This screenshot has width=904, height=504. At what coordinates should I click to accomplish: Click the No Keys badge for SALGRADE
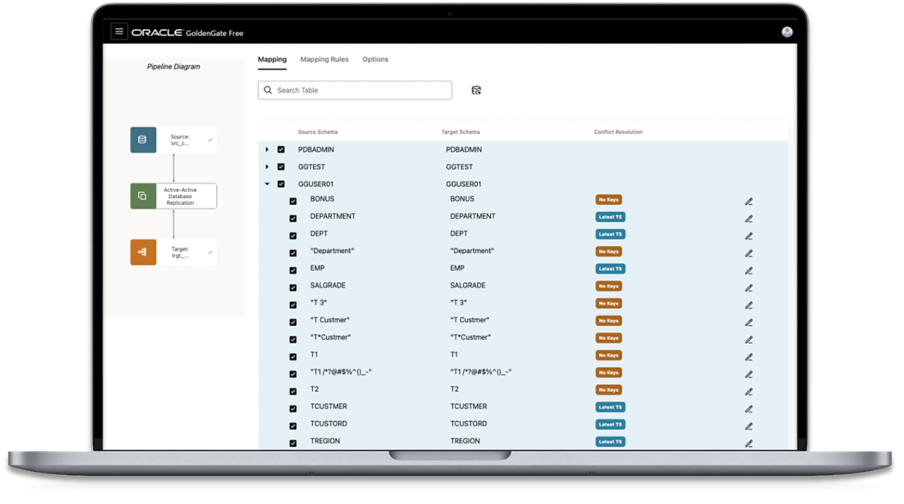609,286
